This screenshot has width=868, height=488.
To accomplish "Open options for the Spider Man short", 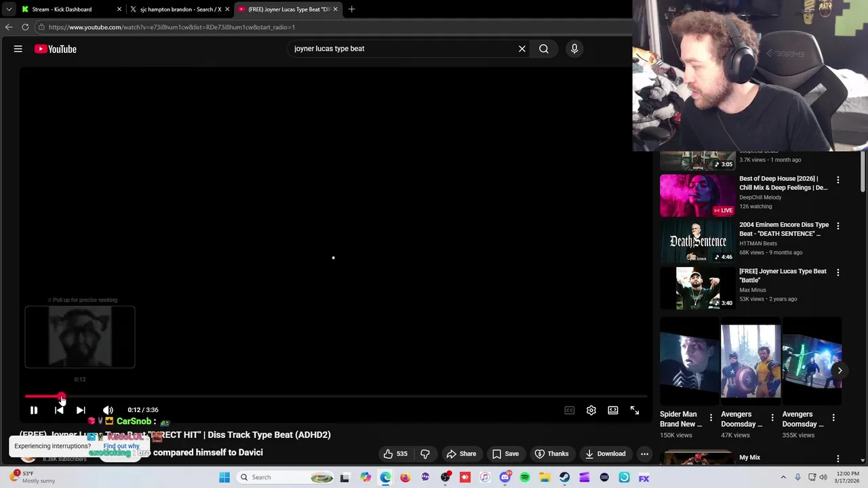I will (x=711, y=418).
